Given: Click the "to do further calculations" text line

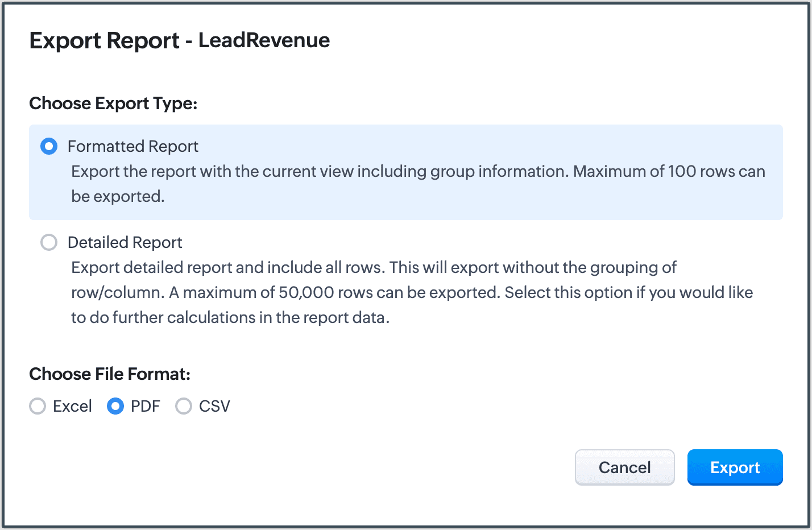Looking at the screenshot, I should 230,317.
